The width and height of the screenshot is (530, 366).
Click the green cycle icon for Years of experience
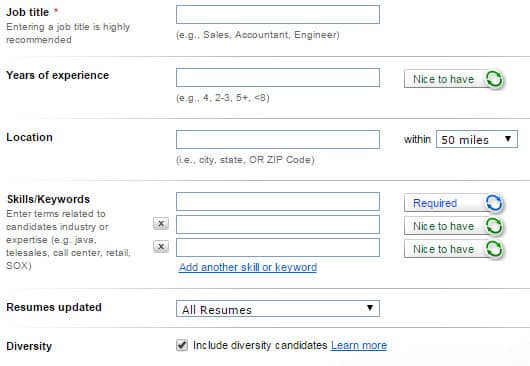[494, 79]
